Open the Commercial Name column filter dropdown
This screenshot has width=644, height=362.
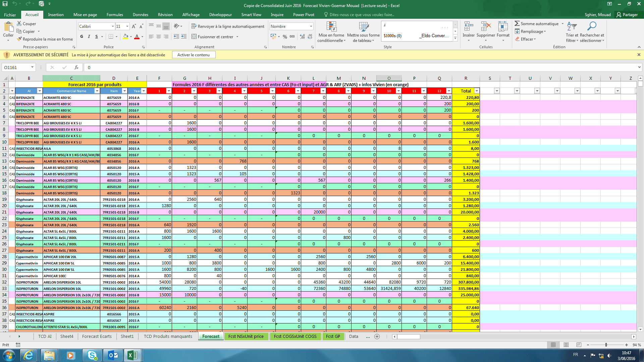(97, 91)
